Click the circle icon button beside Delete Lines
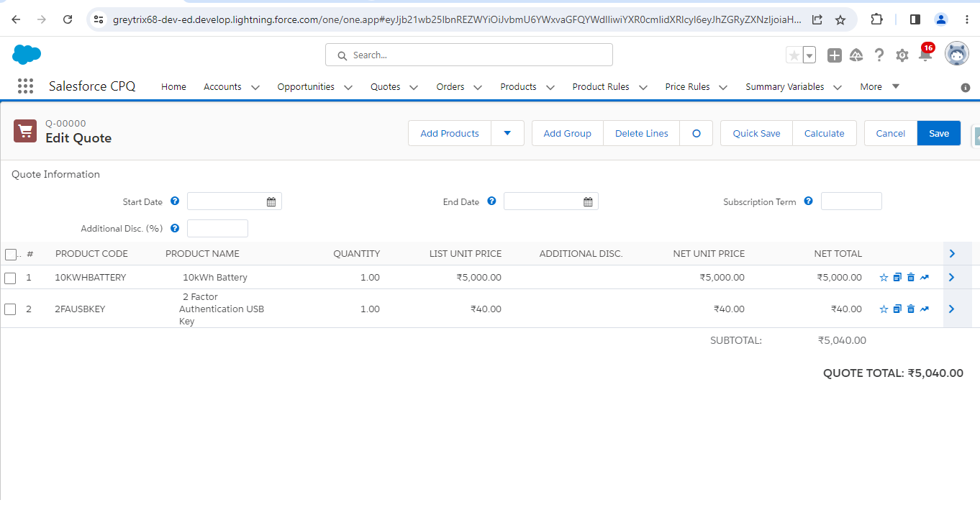Screen dimensions: 980x505 tap(696, 133)
